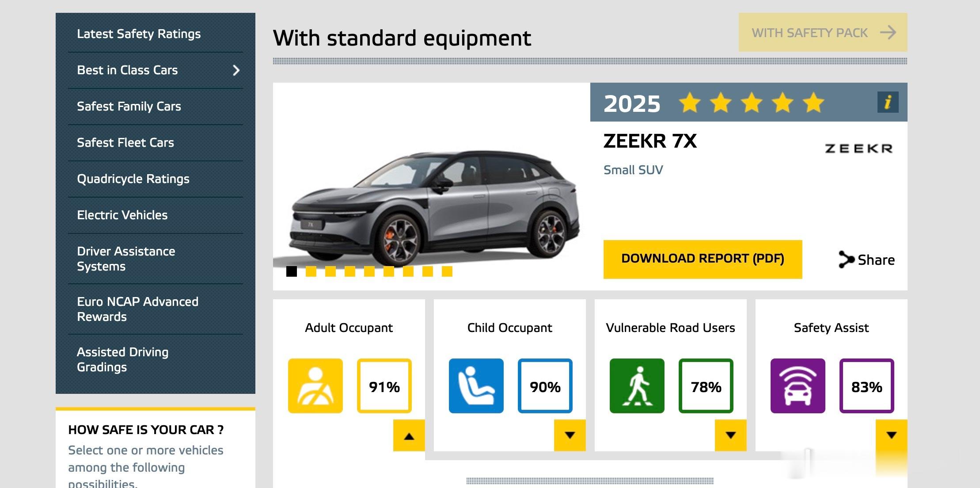The width and height of the screenshot is (980, 488).
Task: Click the Small SUV class label
Action: tap(633, 170)
